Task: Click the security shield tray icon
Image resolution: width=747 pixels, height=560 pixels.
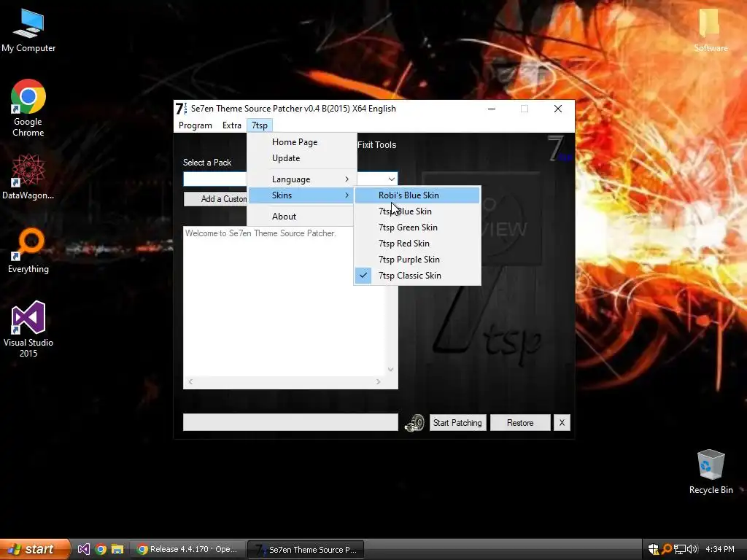Action: click(x=654, y=549)
